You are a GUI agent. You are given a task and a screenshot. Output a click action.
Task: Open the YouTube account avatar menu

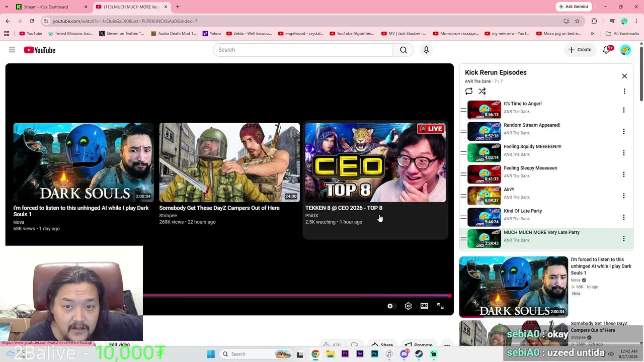tap(625, 50)
